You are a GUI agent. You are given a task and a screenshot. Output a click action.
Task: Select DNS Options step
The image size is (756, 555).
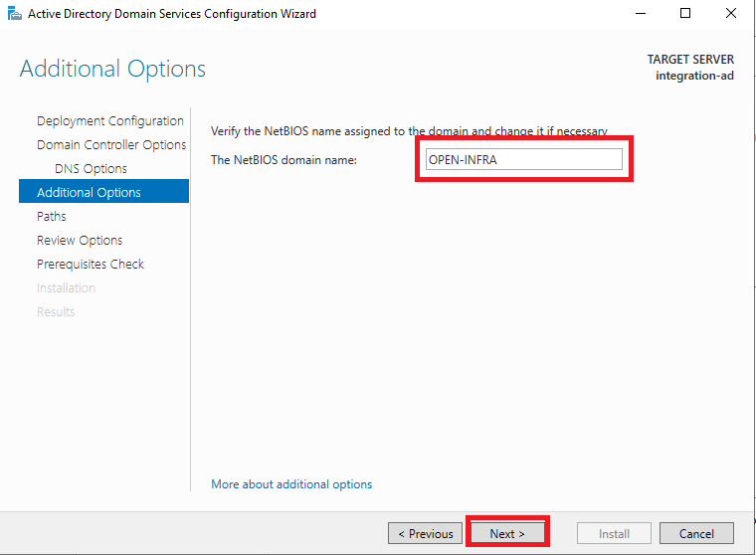click(x=91, y=169)
